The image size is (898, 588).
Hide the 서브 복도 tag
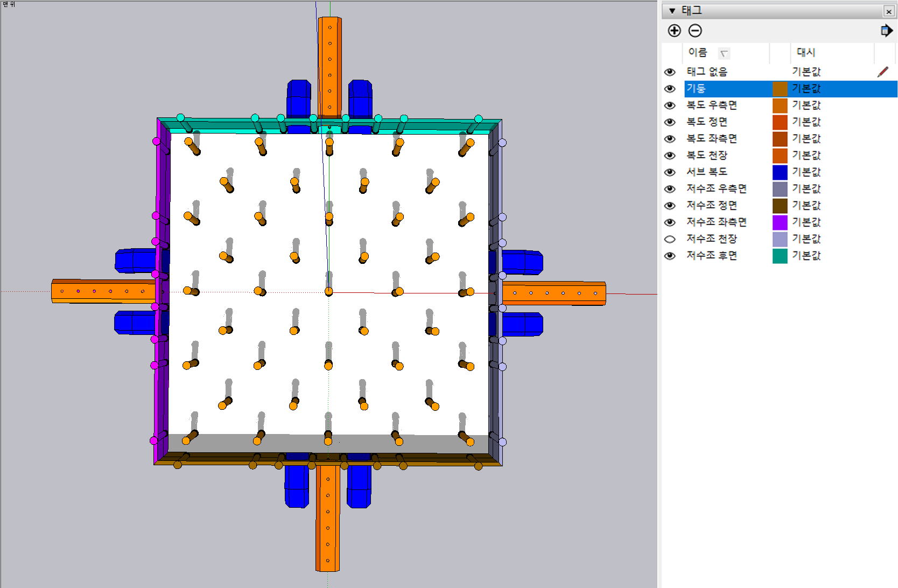[670, 172]
